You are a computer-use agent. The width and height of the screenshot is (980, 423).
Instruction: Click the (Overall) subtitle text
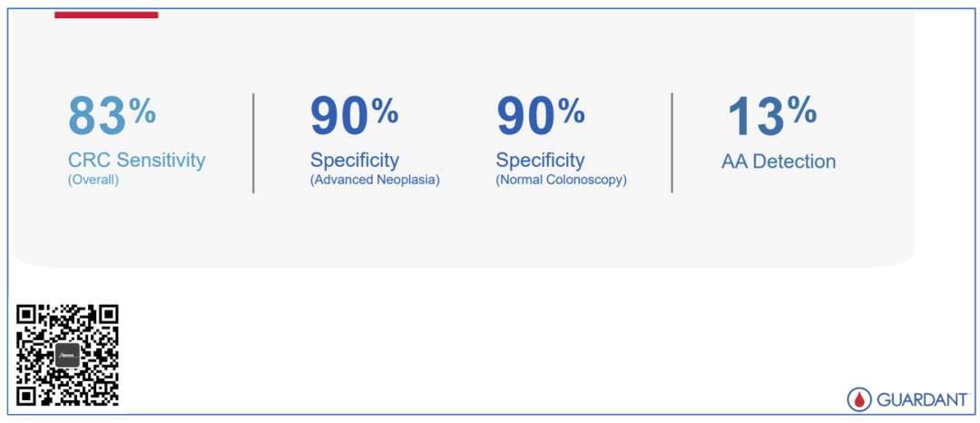[93, 180]
